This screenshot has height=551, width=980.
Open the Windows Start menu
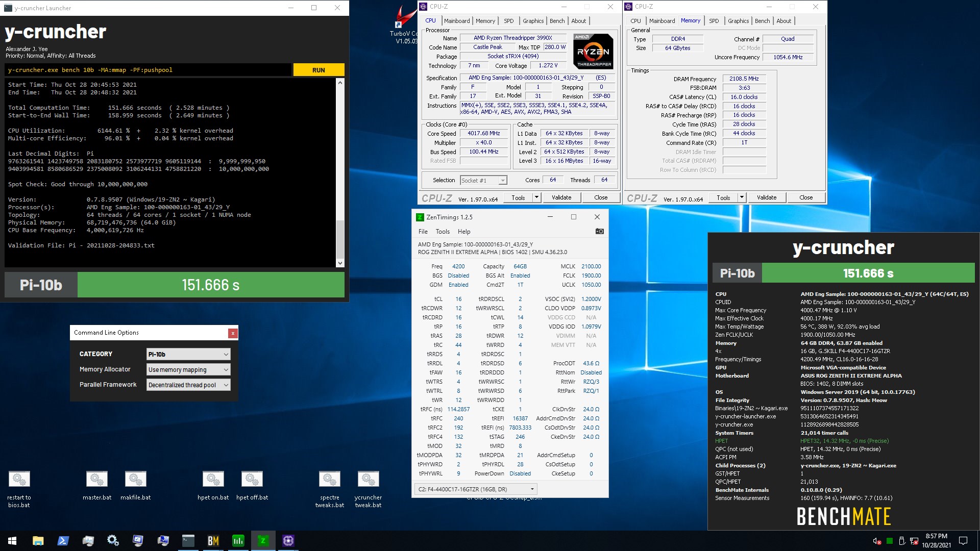click(x=12, y=541)
